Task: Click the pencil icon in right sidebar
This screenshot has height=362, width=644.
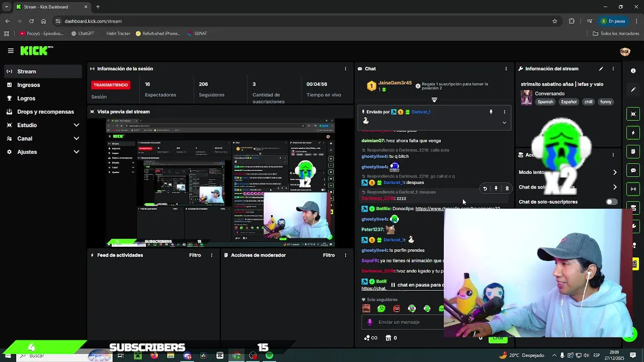Action: (633, 89)
